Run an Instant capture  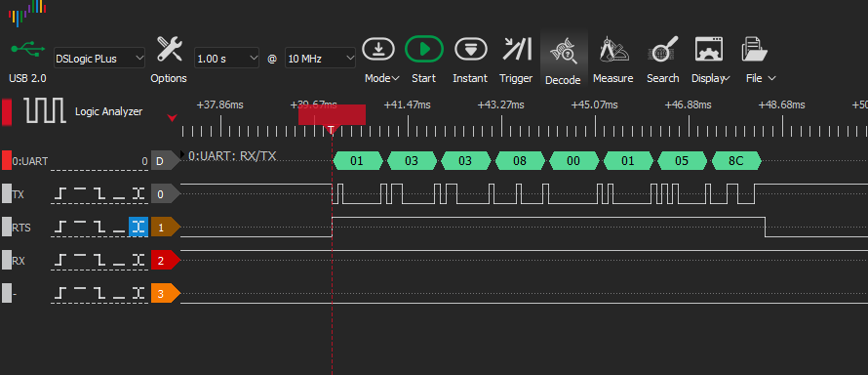pyautogui.click(x=470, y=49)
